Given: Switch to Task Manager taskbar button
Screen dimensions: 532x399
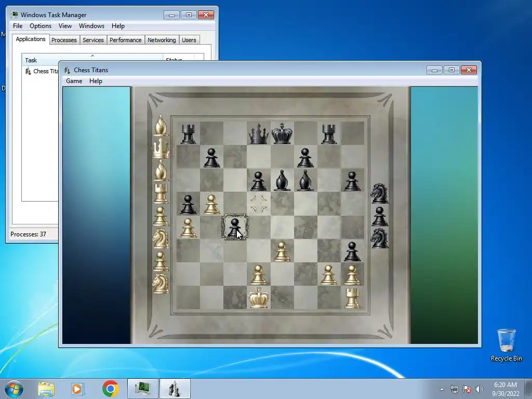Looking at the screenshot, I should point(142,389).
